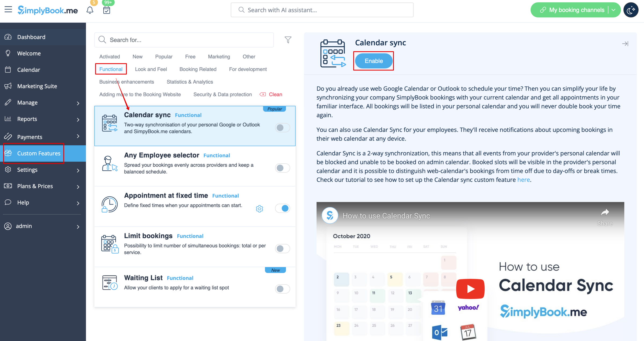The width and height of the screenshot is (644, 341).
Task: Open the Look and Feel category
Action: 151,69
